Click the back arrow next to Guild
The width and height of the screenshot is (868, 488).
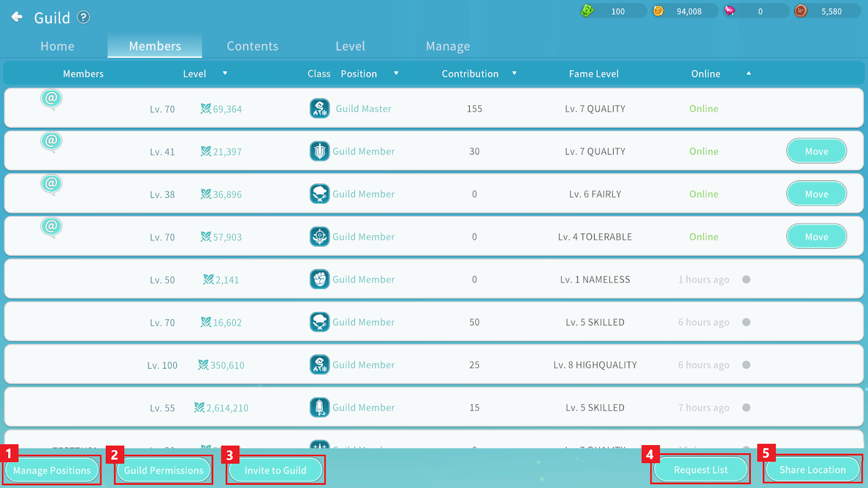pos(17,17)
